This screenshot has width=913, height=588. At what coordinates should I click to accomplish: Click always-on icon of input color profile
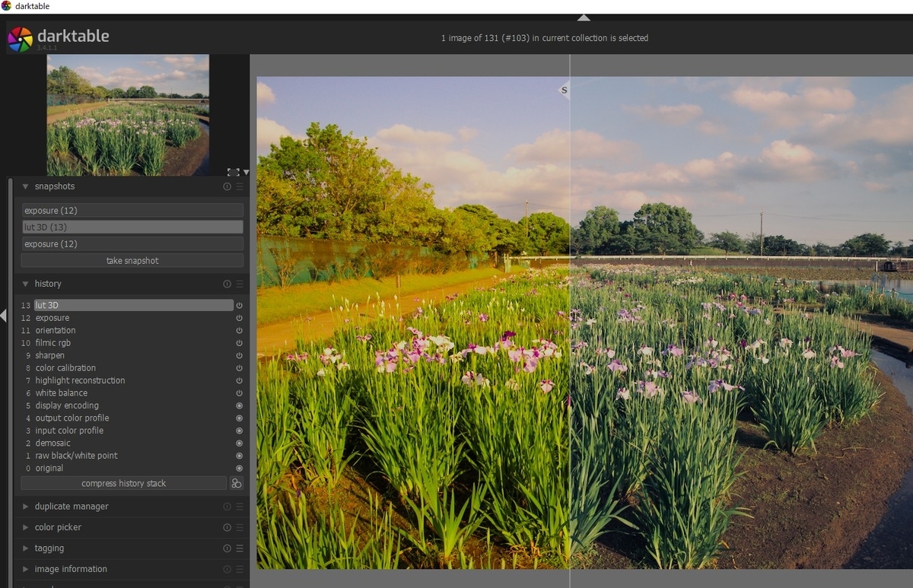(x=239, y=431)
